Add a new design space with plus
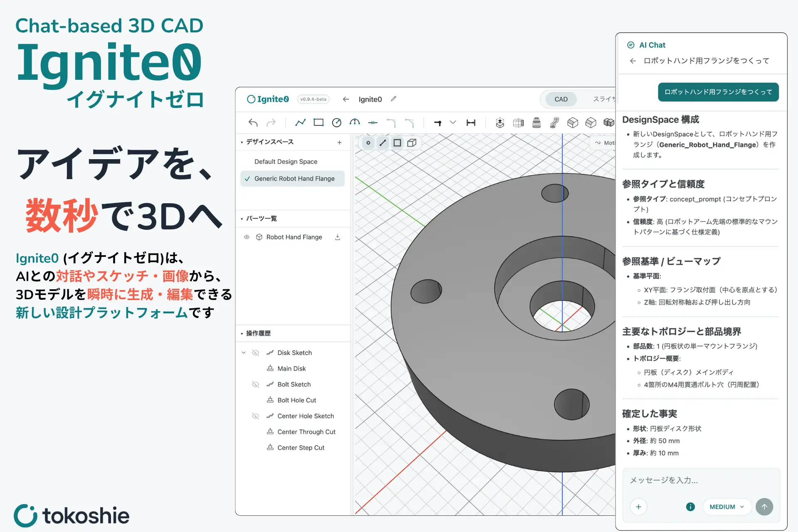The height and width of the screenshot is (532, 798). [340, 142]
